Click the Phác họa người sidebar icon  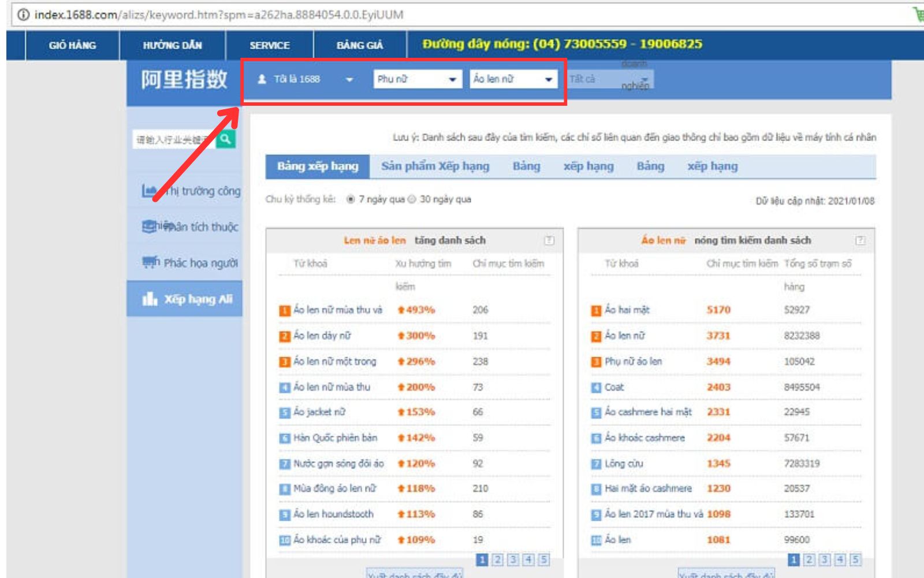tap(150, 262)
